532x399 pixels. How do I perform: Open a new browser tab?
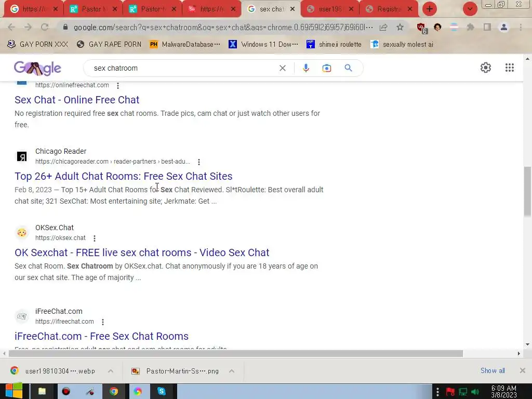pyautogui.click(x=430, y=9)
